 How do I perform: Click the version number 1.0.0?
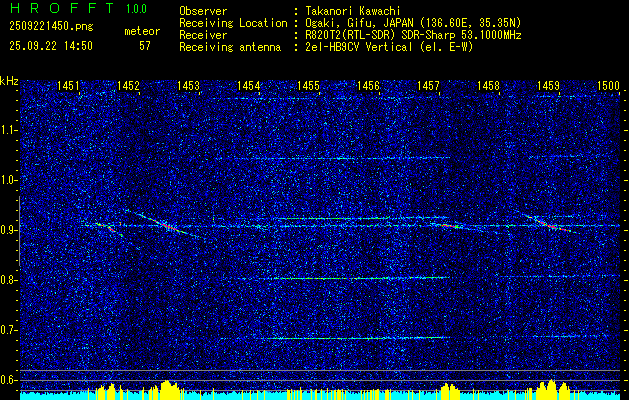click(x=137, y=9)
